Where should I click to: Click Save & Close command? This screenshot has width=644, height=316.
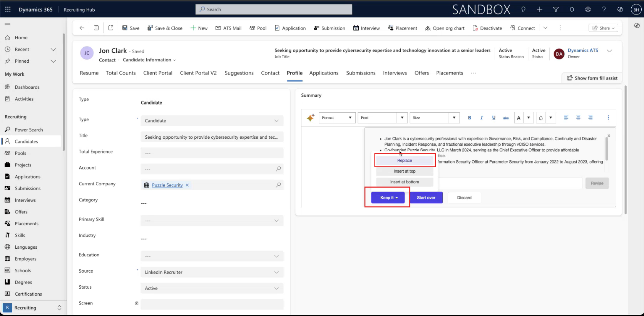(165, 28)
